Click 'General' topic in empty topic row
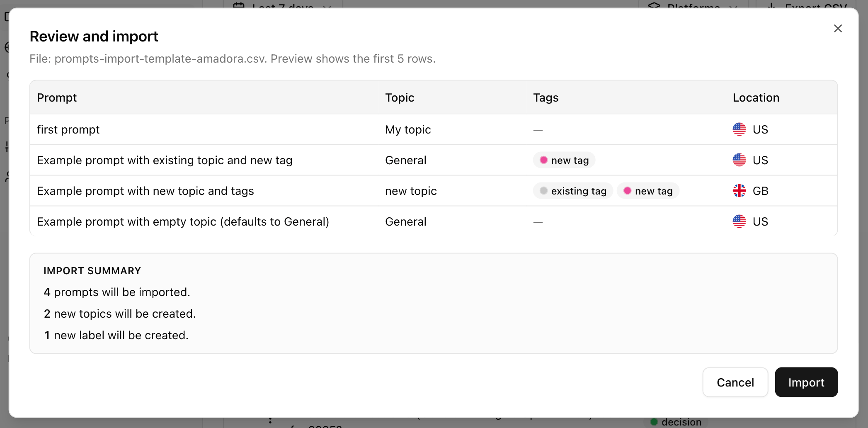 pyautogui.click(x=405, y=221)
